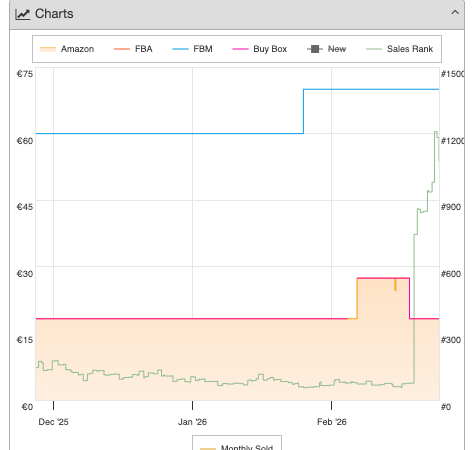
Task: Click the Charts line-graph icon
Action: (23, 14)
